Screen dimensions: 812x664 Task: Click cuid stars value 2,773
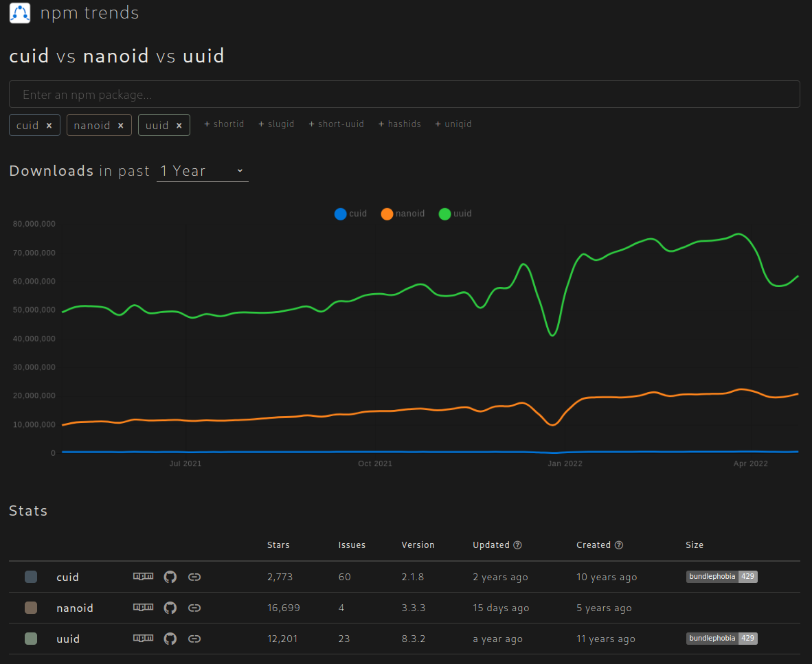pyautogui.click(x=280, y=577)
